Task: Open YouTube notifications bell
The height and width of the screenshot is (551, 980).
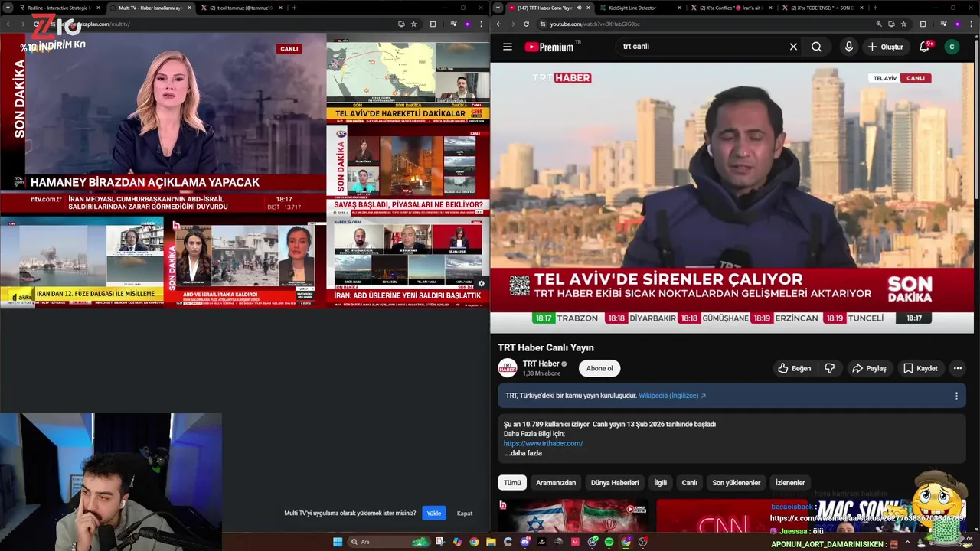Action: point(924,47)
